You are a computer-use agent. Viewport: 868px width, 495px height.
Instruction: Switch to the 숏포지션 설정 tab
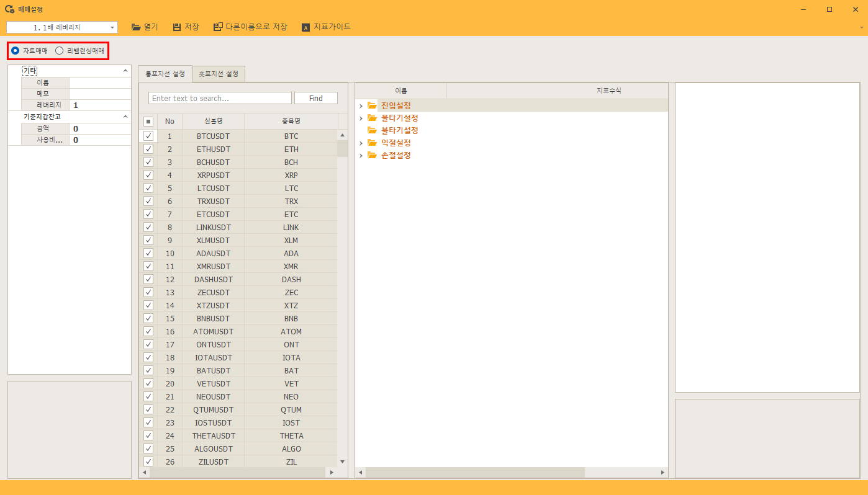pos(219,74)
